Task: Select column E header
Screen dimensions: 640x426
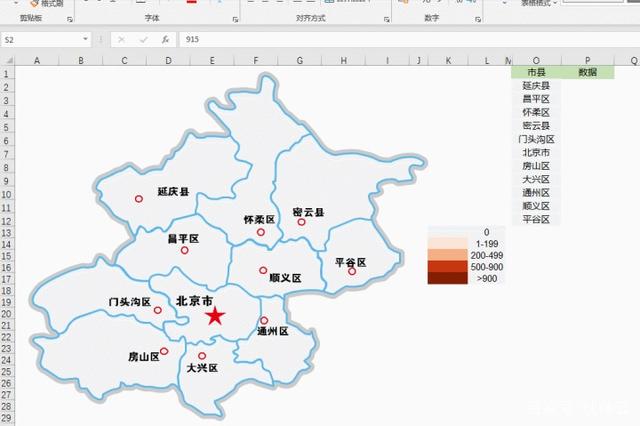Action: pyautogui.click(x=212, y=60)
